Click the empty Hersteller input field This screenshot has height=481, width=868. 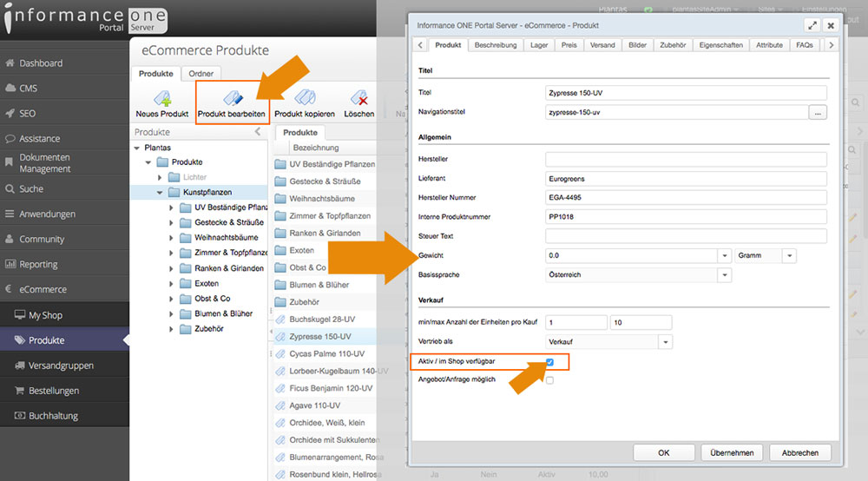[686, 160]
